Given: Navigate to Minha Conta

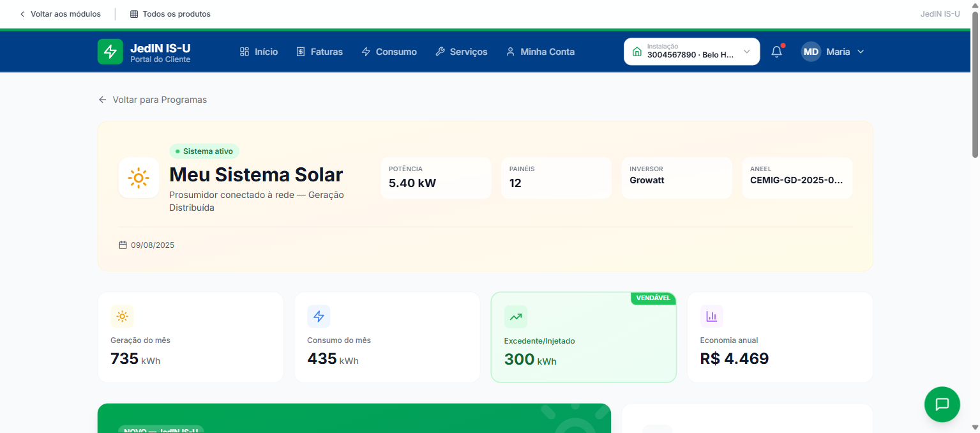Looking at the screenshot, I should (540, 52).
